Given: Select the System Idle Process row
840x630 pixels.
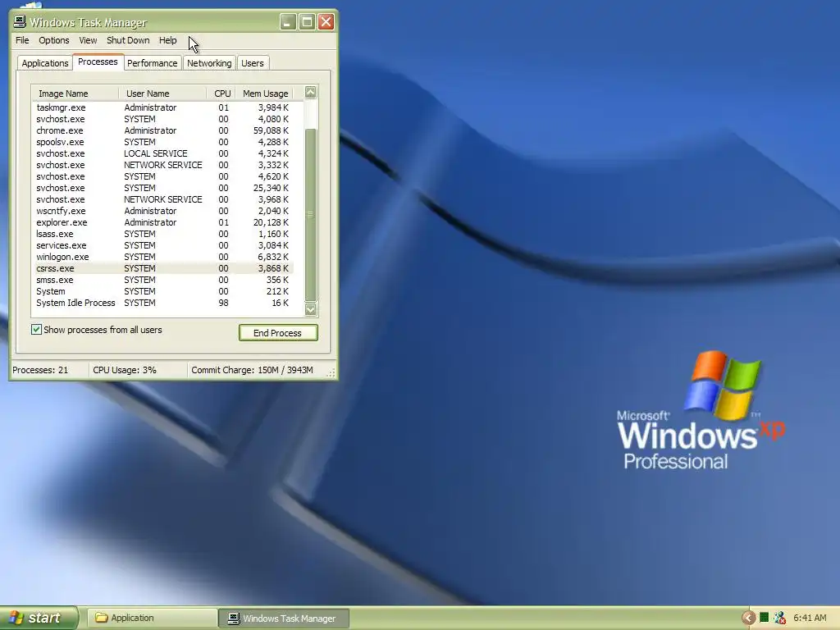Looking at the screenshot, I should point(163,304).
